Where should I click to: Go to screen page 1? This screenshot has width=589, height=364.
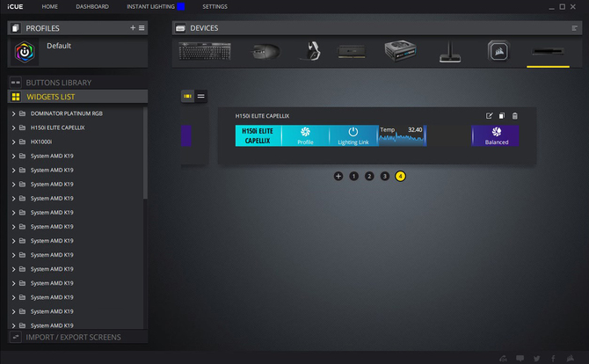click(x=353, y=176)
